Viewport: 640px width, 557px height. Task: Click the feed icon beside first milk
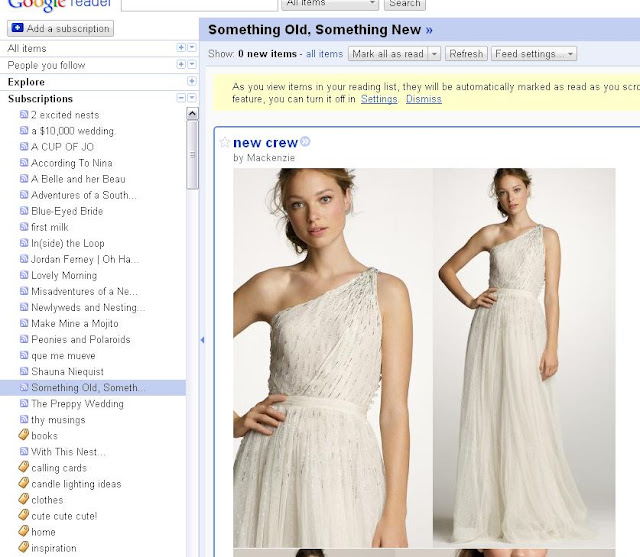pyautogui.click(x=24, y=227)
